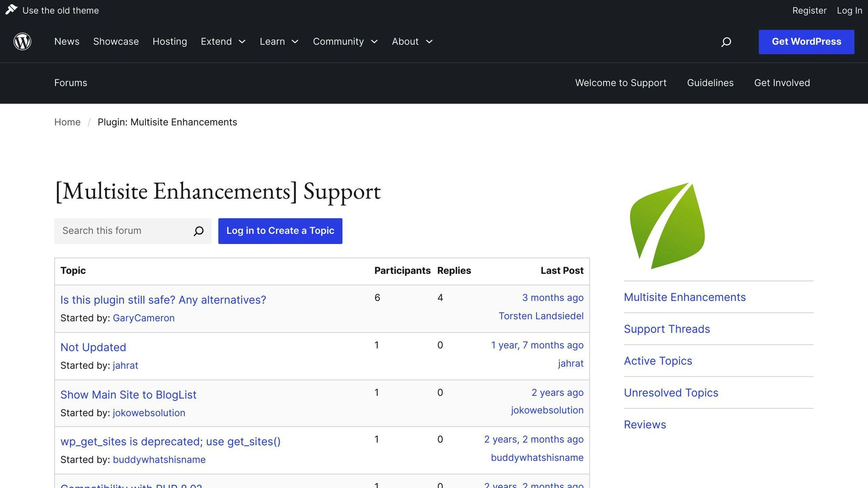Expand the About menu chevron
Viewport: 868px width, 488px height.
pos(429,42)
